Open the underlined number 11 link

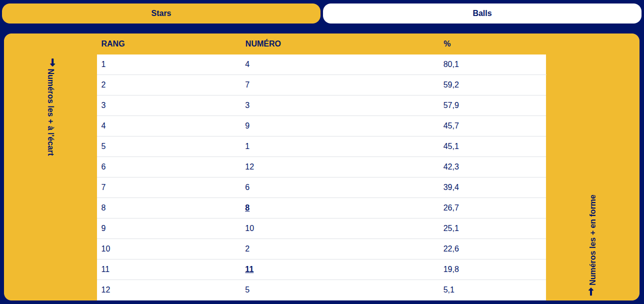pyautogui.click(x=249, y=269)
